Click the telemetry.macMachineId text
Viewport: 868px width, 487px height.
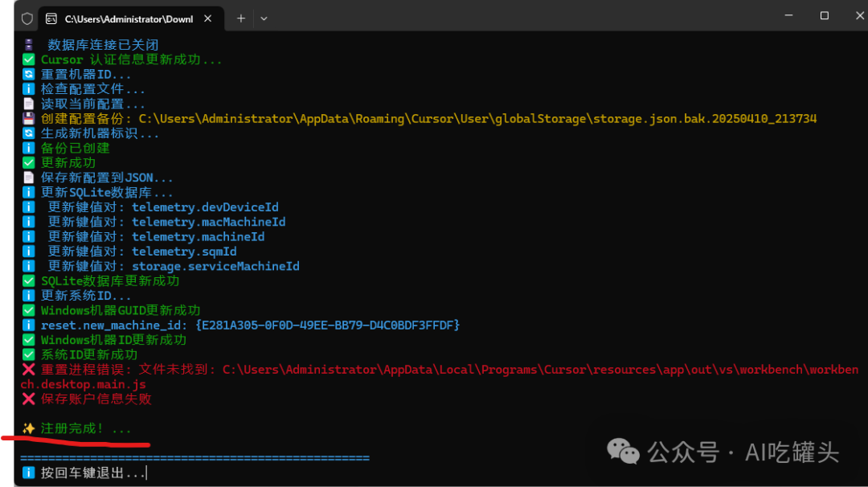coord(209,222)
